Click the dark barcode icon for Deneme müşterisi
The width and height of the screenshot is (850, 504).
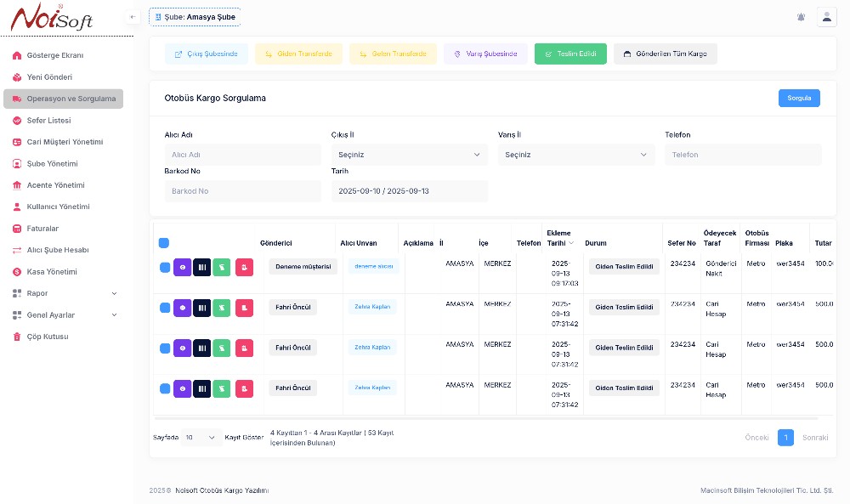coord(201,267)
